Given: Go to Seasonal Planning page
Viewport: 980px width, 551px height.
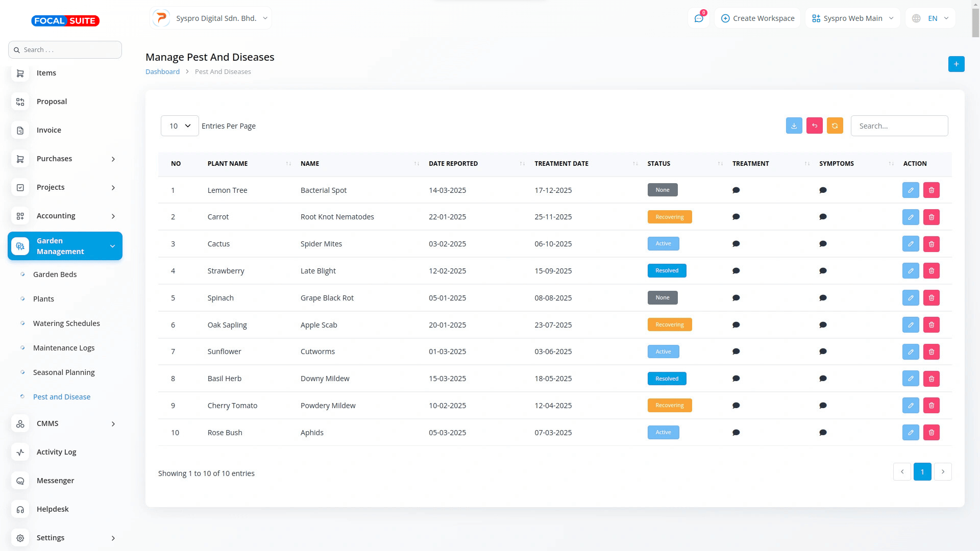Looking at the screenshot, I should pos(64,372).
